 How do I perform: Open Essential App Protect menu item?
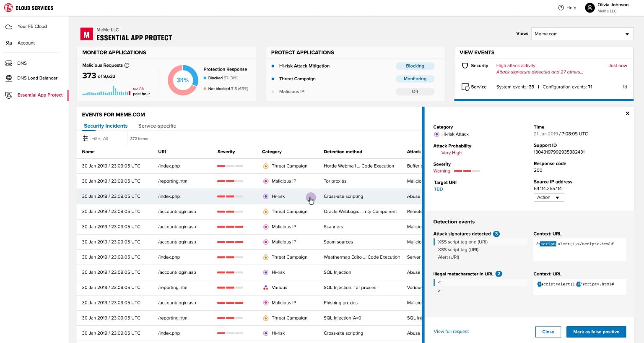pyautogui.click(x=40, y=95)
